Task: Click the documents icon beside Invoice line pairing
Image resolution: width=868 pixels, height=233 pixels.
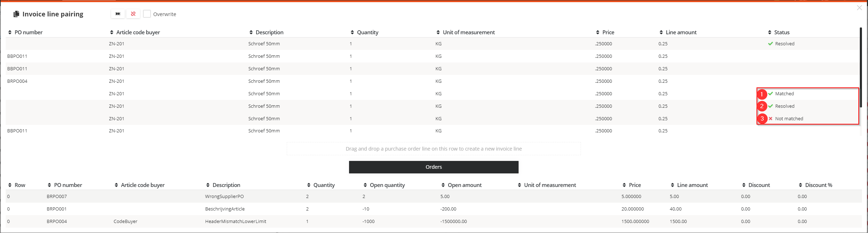Action: (16, 14)
